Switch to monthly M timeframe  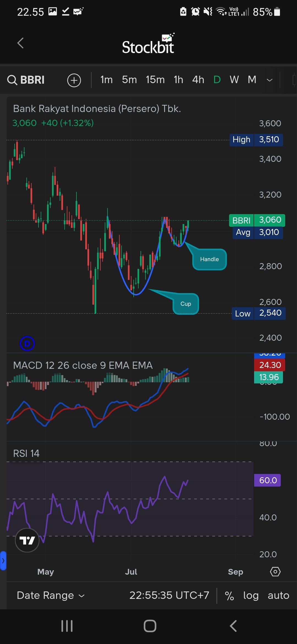[x=252, y=80]
